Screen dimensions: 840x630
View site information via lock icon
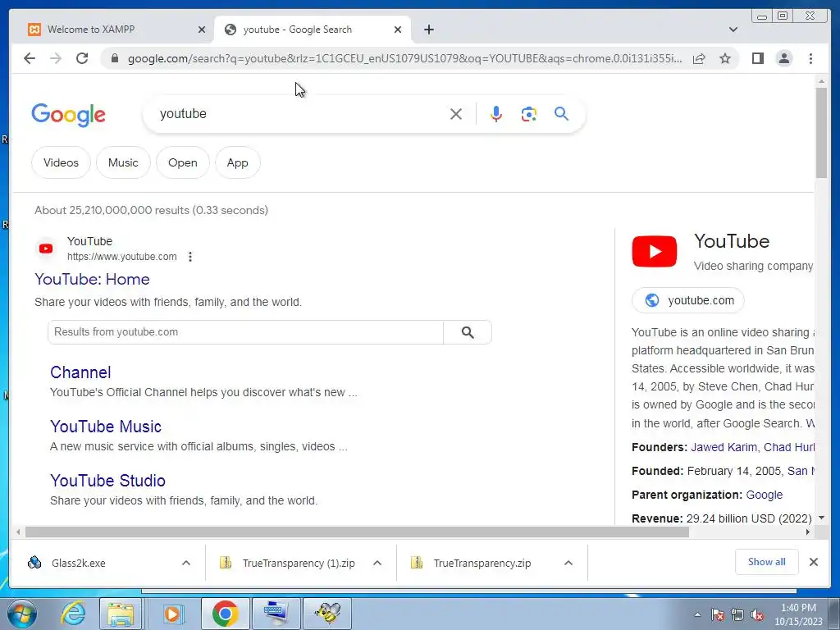tap(114, 58)
